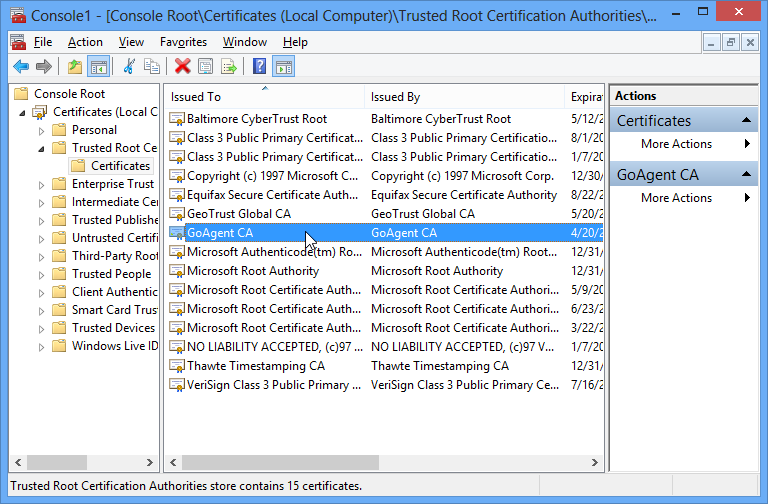Viewport: 768px width, 504px height.
Task: Expand the Personal tree node
Action: [x=41, y=131]
